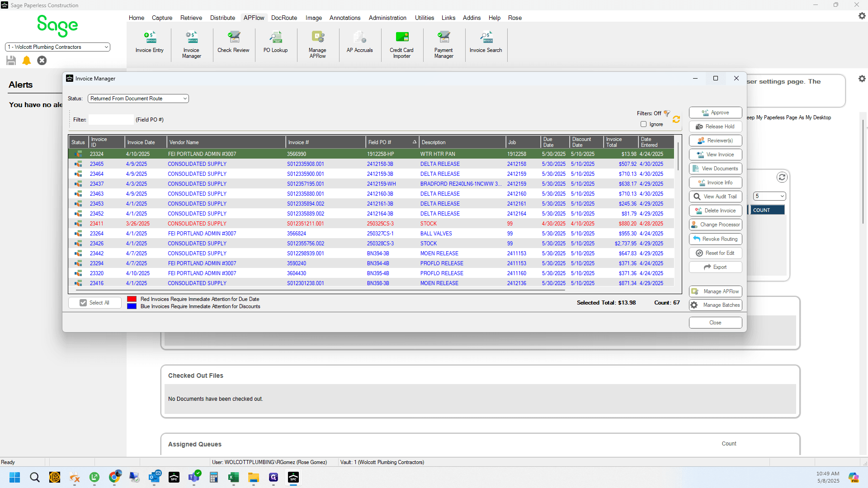This screenshot has height=488, width=868.
Task: Switch to the APFlow tab
Action: (x=254, y=18)
